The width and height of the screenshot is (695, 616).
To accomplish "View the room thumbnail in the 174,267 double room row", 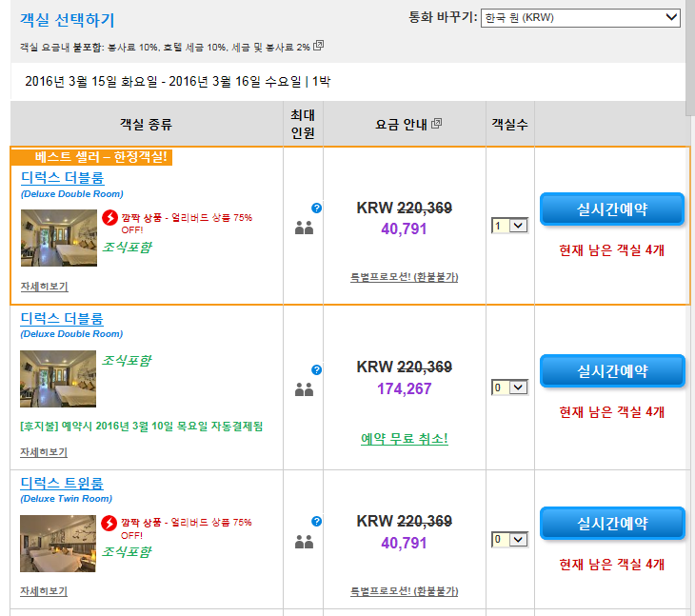I will point(58,379).
